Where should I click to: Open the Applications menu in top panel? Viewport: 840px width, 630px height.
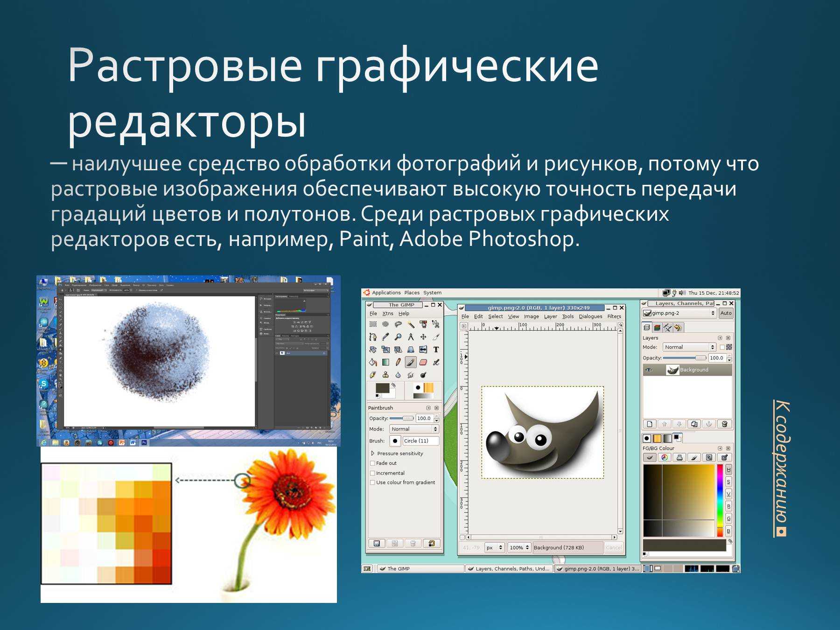(x=386, y=293)
